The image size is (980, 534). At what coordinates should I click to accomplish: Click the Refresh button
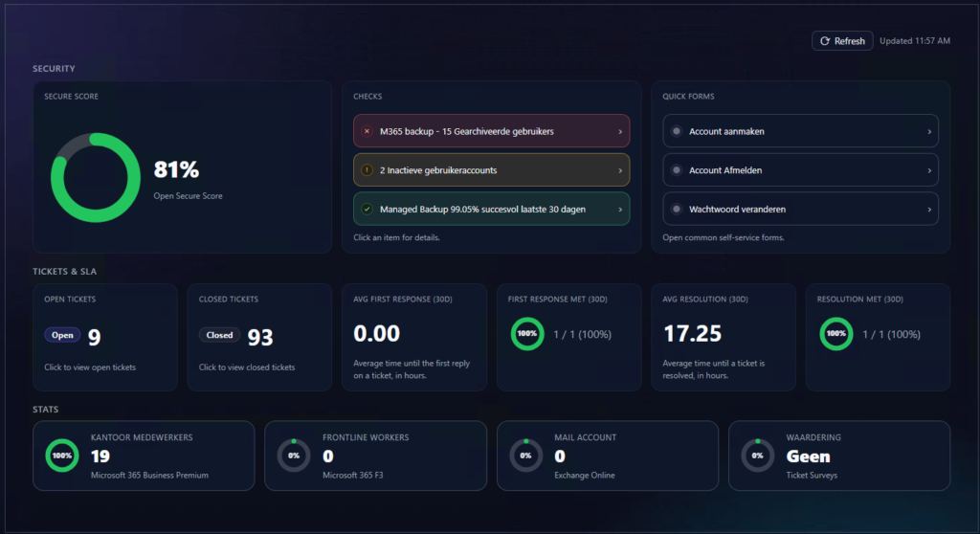[x=842, y=40]
